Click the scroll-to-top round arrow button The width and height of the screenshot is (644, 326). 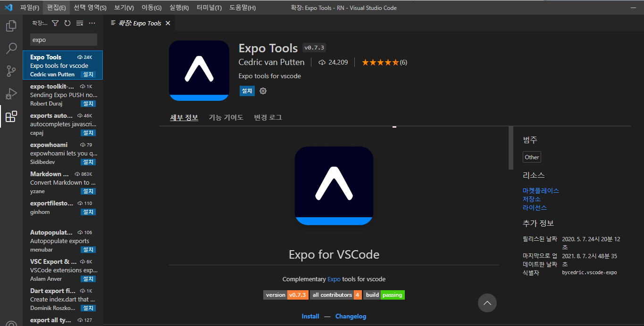tap(487, 303)
